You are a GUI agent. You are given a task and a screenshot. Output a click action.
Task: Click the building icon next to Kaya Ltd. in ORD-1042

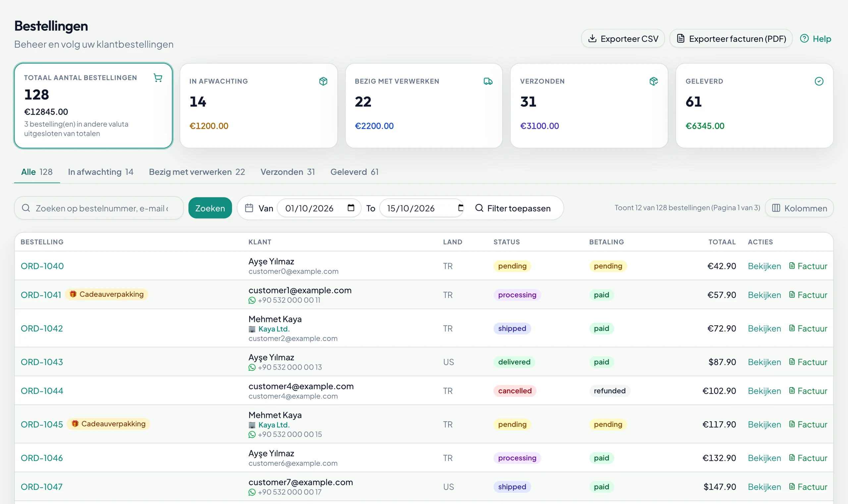[252, 329]
